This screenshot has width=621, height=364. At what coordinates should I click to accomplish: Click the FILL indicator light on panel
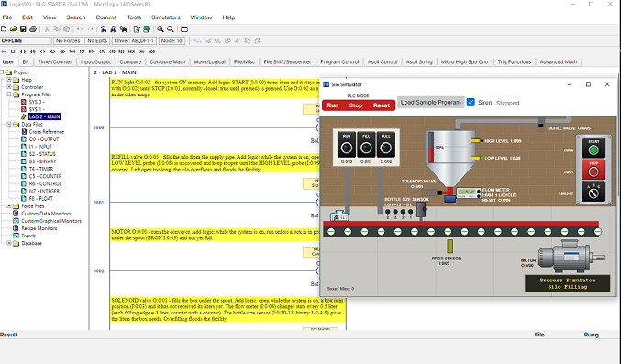point(366,149)
